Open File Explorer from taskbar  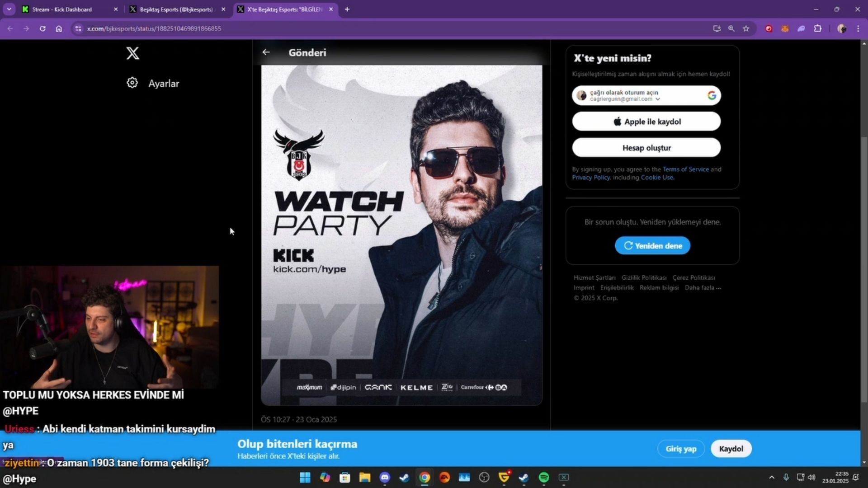(x=365, y=477)
